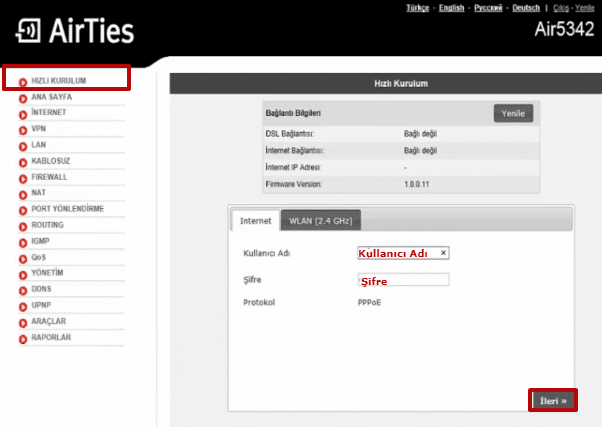This screenshot has height=427, width=602.
Task: Click the red arrow icon beside IGMP
Action: (x=23, y=243)
